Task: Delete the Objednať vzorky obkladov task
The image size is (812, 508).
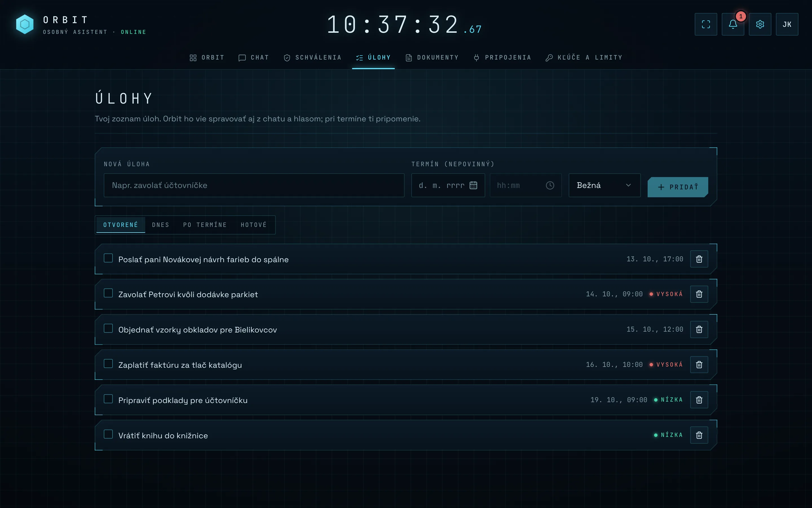Action: (x=699, y=329)
